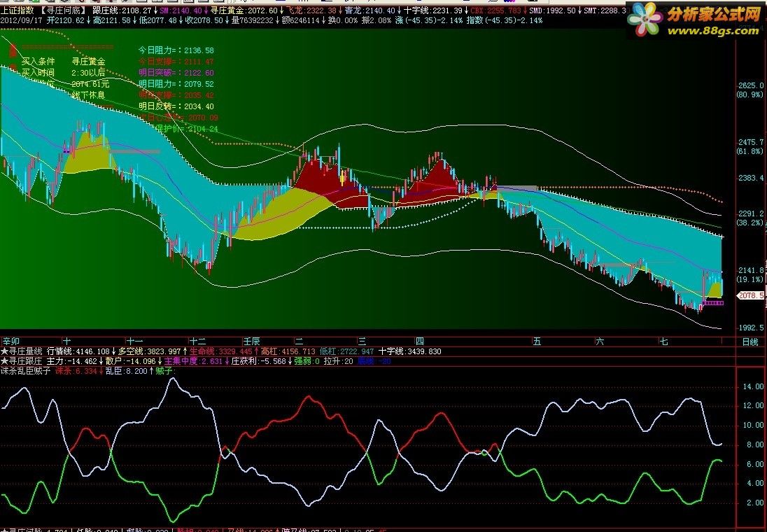Click the 2383.4 price axis label

pos(751,178)
